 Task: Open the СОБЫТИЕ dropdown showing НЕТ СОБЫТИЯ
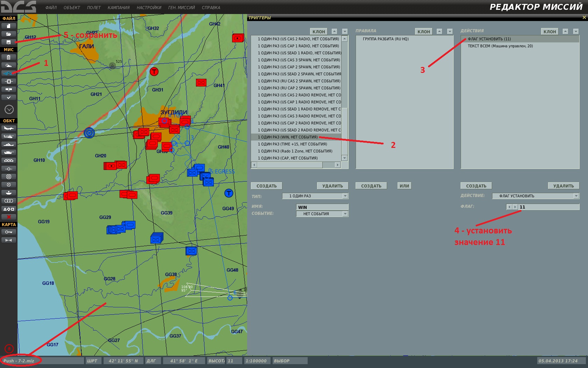[322, 214]
